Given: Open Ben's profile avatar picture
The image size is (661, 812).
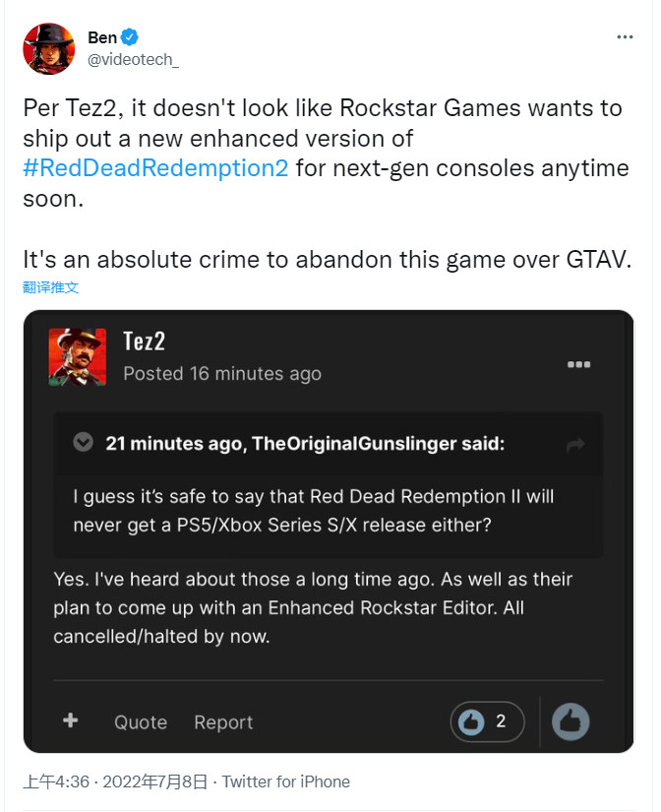Looking at the screenshot, I should tap(48, 48).
